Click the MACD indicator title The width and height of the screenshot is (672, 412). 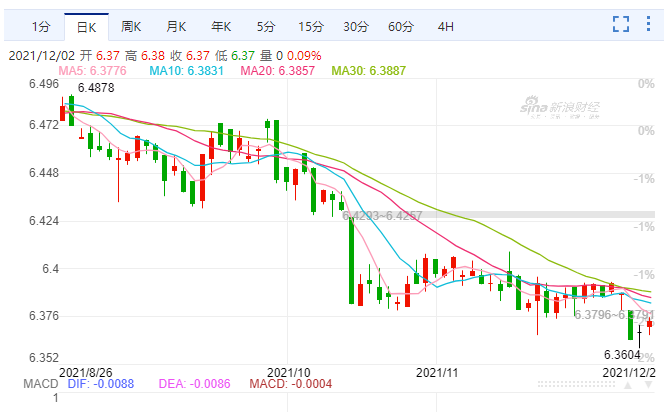[41, 384]
